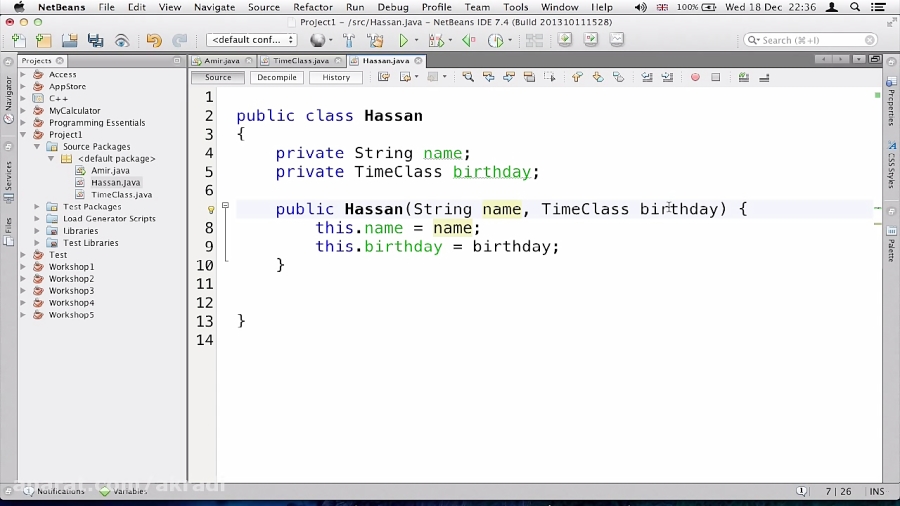Click the Save All toolbar icon

[x=95, y=41]
